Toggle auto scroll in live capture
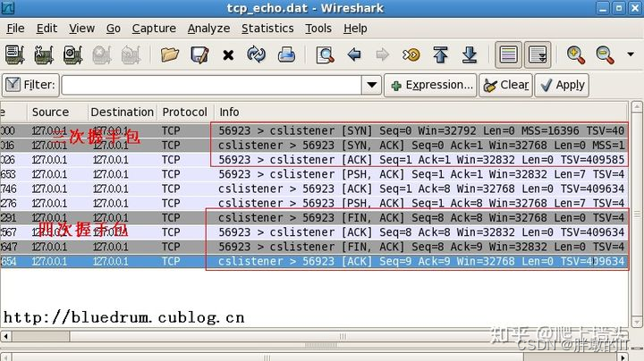This screenshot has height=361, width=644. (538, 55)
